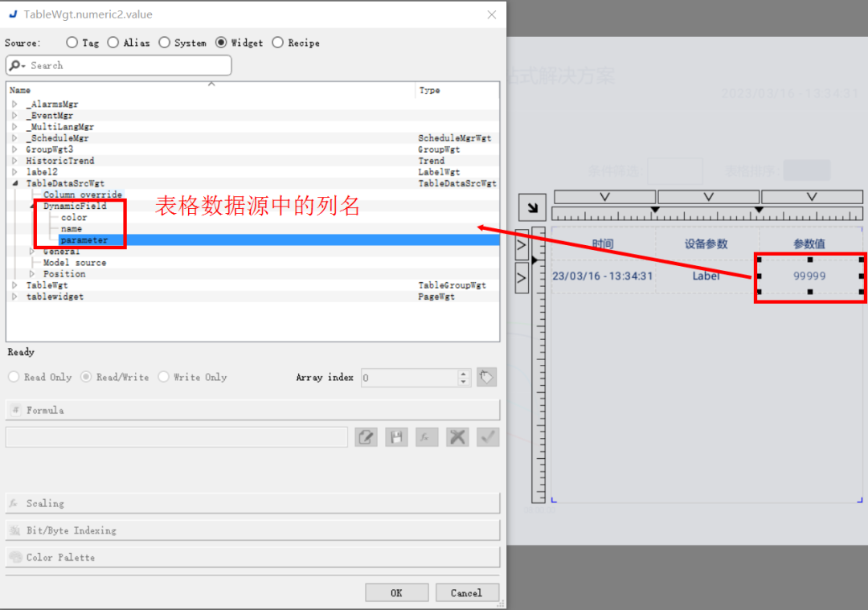Expand the Formula section

(252, 410)
